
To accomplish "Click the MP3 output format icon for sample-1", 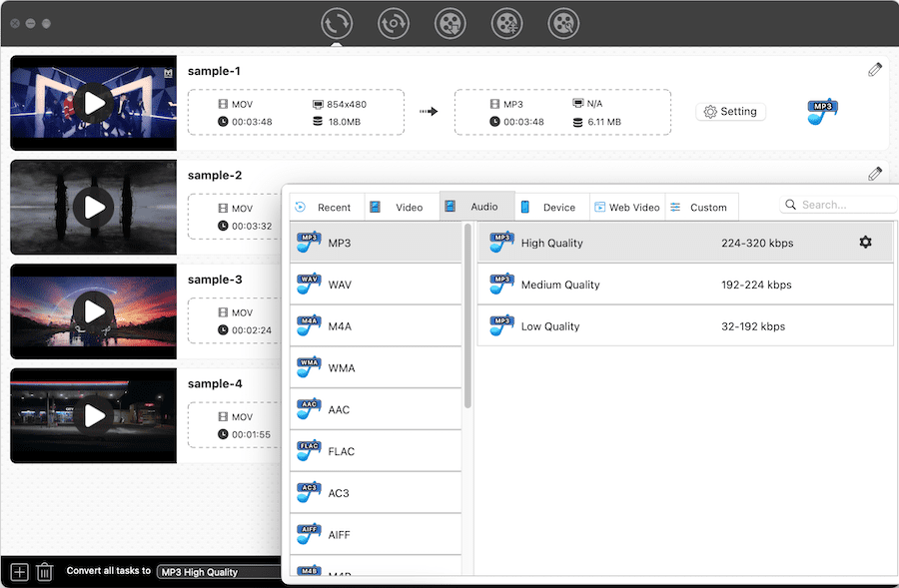I will click(x=822, y=111).
